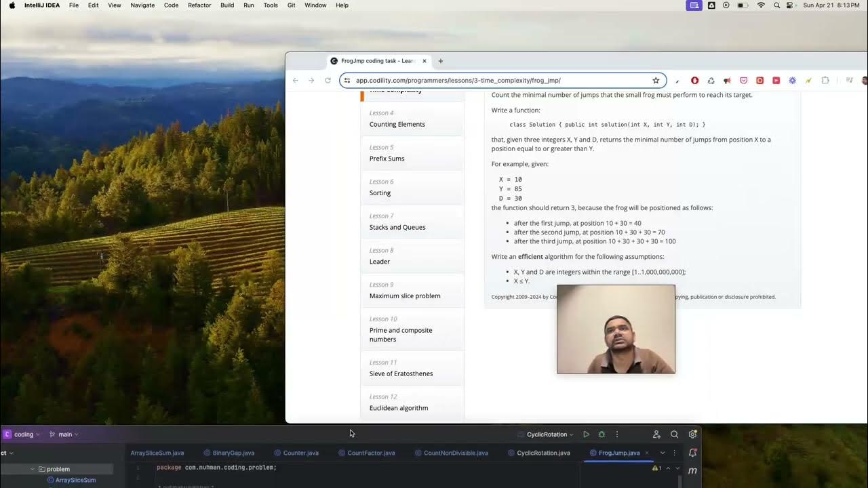Collapse the problem folder in project tree

32,469
